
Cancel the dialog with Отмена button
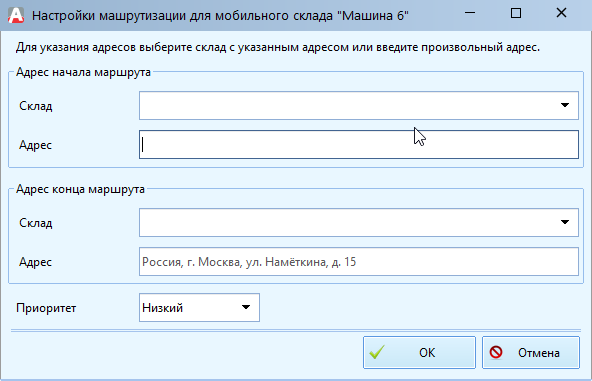coord(531,353)
